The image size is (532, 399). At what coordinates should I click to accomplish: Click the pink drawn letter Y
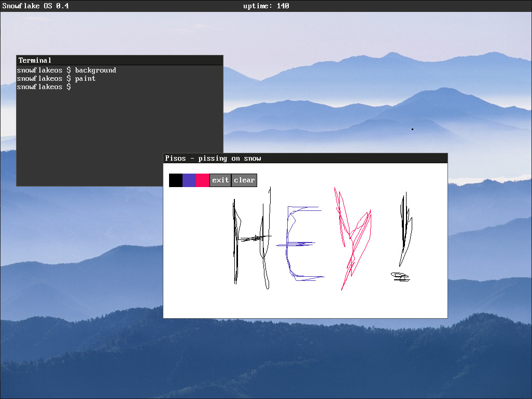click(x=353, y=239)
